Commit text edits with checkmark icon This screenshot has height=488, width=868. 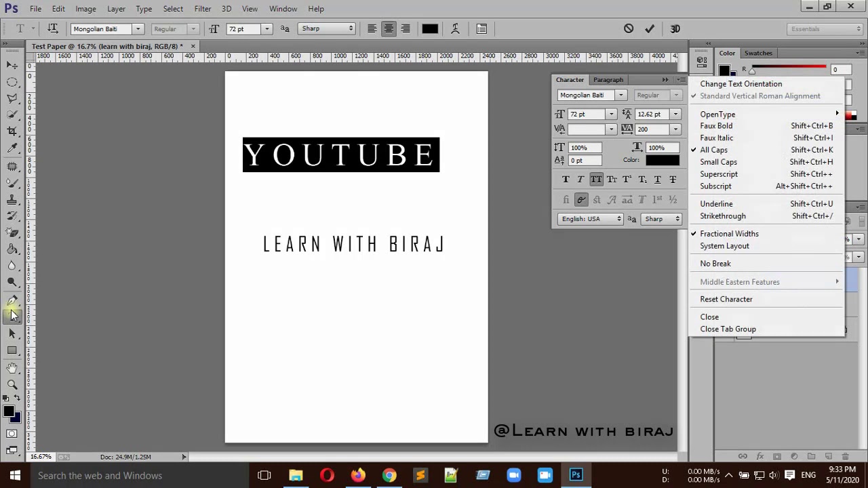650,28
